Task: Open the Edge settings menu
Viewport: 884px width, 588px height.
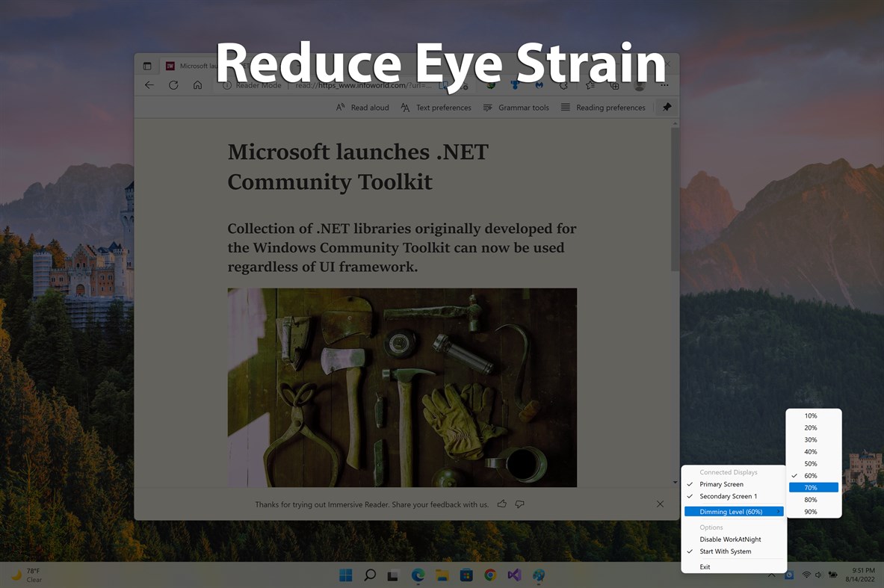Action: tap(664, 85)
